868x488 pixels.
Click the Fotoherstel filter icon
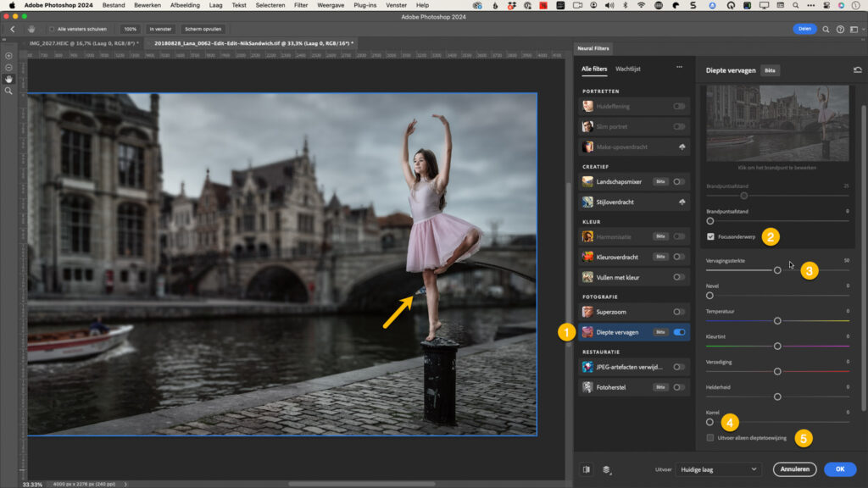(587, 387)
